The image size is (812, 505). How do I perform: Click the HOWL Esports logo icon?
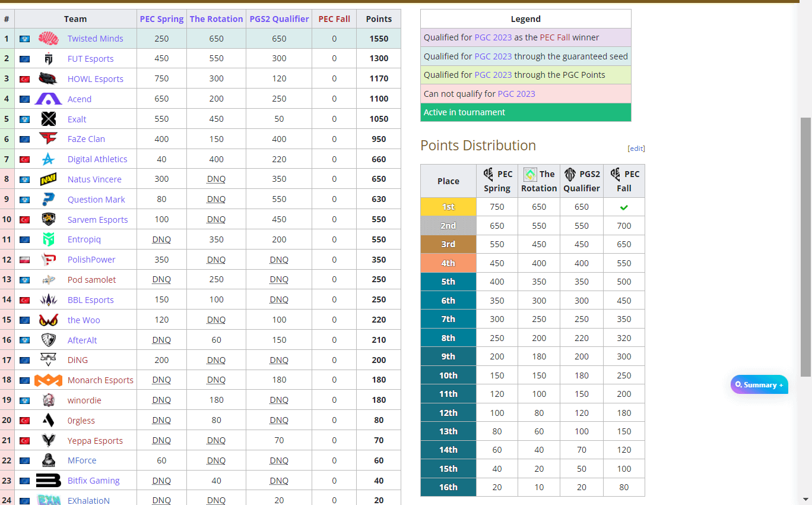point(49,78)
